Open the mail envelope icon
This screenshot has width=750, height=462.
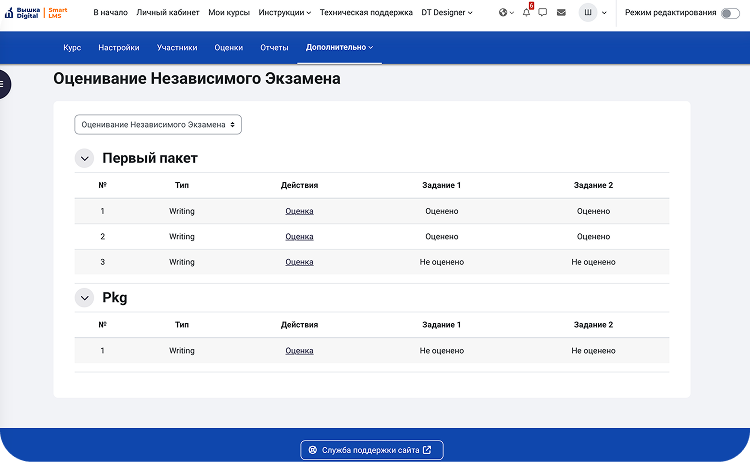point(561,12)
